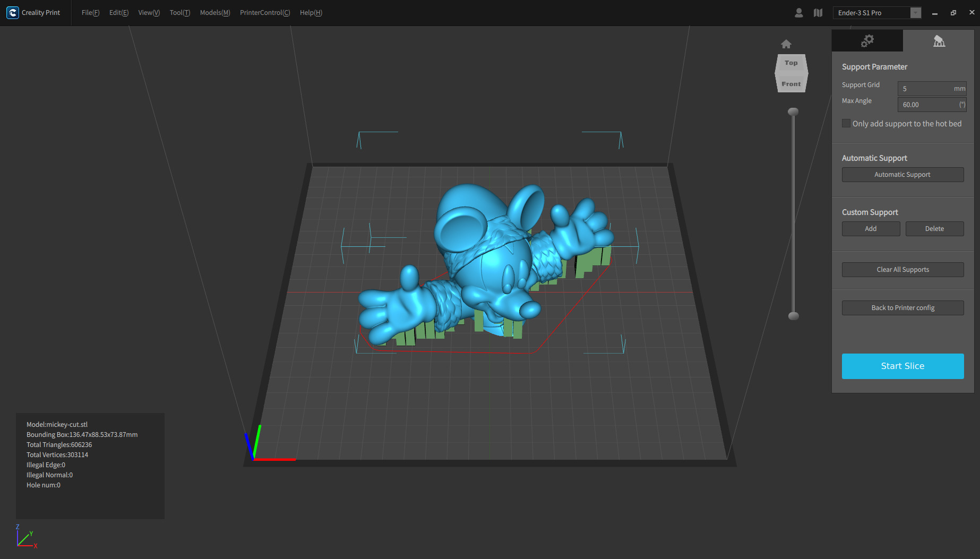The image size is (980, 559).
Task: Click Back to Printer config button
Action: (x=902, y=308)
